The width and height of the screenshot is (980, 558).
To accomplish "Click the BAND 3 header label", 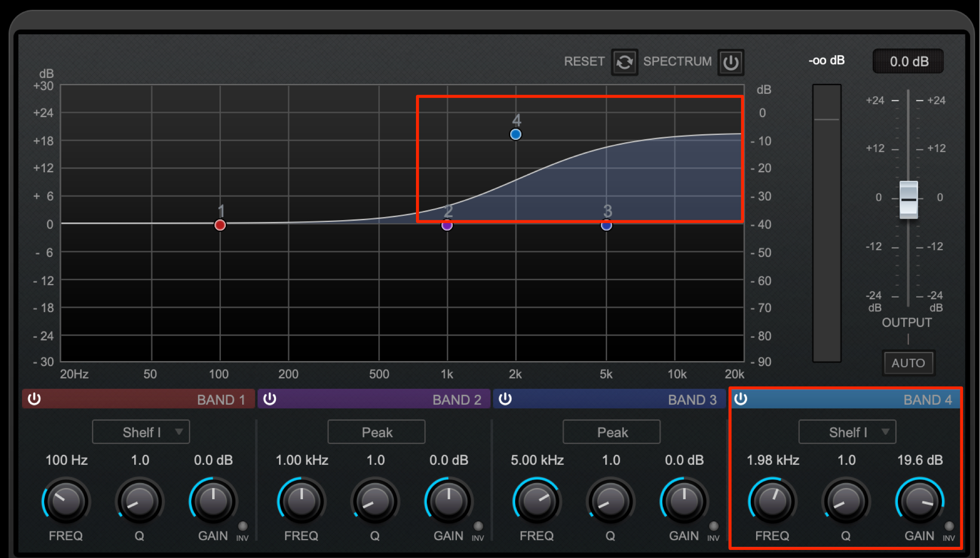I will [x=692, y=400].
